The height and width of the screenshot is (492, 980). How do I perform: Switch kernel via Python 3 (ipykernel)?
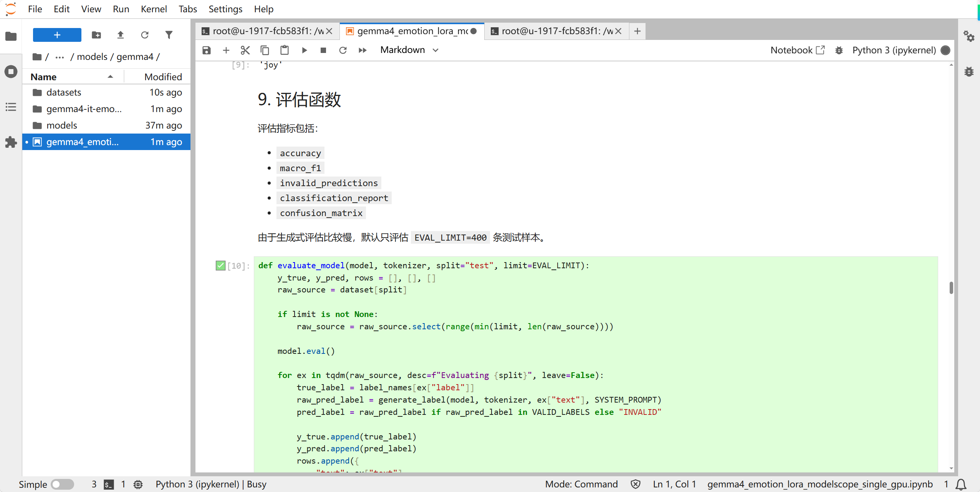pos(894,50)
